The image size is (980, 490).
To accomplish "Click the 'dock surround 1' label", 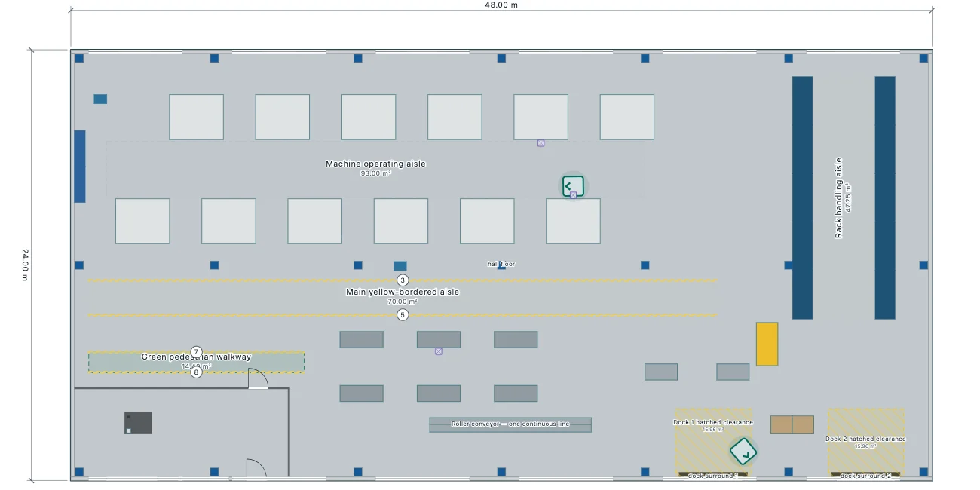I will click(713, 476).
